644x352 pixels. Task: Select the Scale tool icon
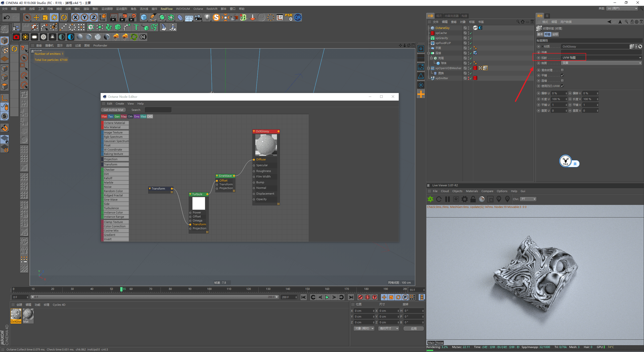45,17
